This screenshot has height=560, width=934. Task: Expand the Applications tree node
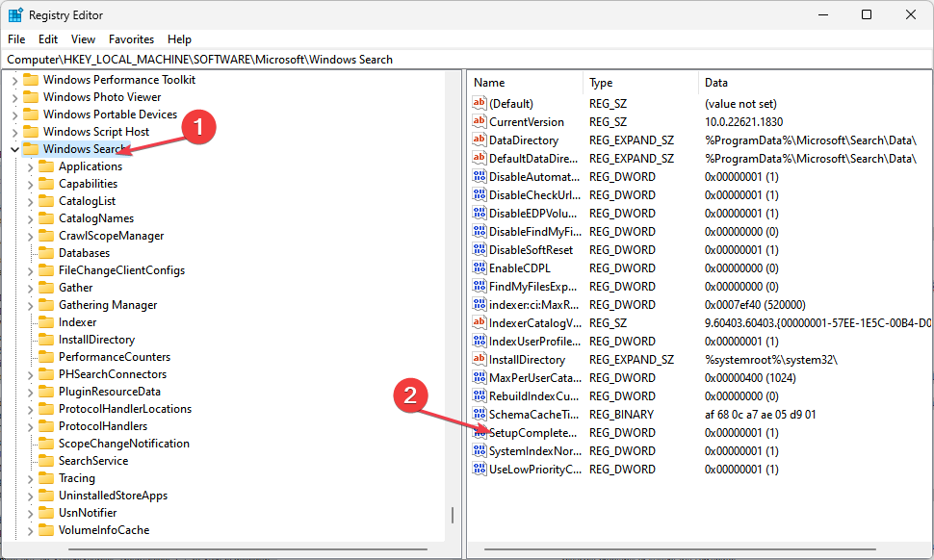(30, 165)
